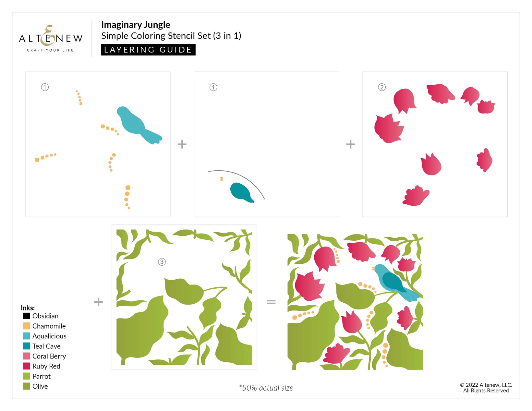
Task: Select the Ruby Red ink swatch
Action: click(x=26, y=366)
